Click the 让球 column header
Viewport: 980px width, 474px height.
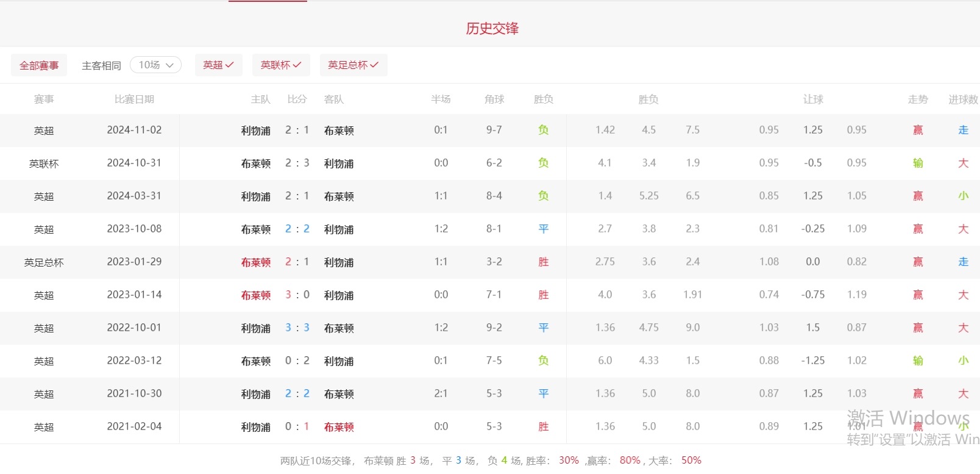pyautogui.click(x=813, y=99)
